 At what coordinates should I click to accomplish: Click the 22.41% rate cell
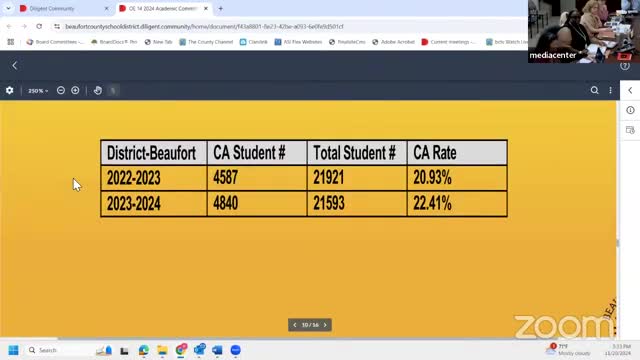tap(457, 203)
